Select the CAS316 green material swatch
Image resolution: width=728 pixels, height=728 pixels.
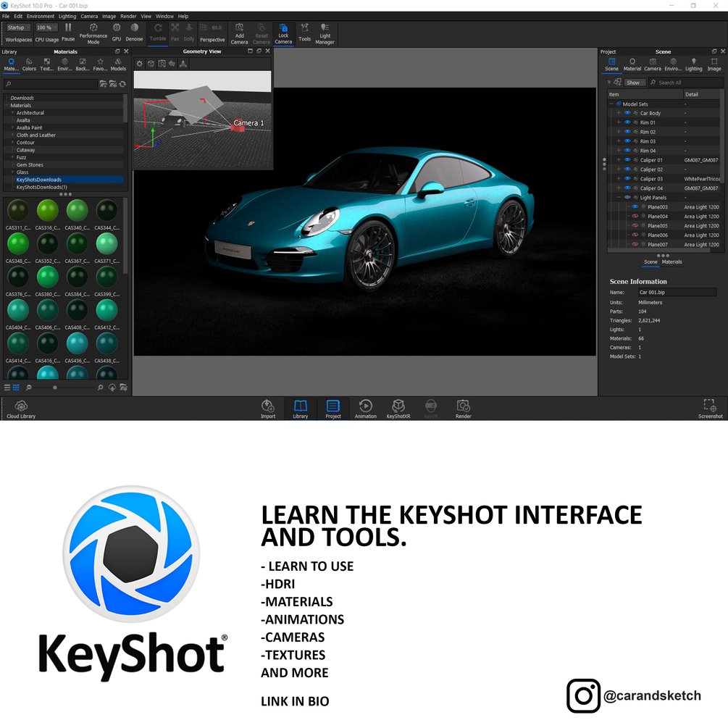[x=47, y=210]
